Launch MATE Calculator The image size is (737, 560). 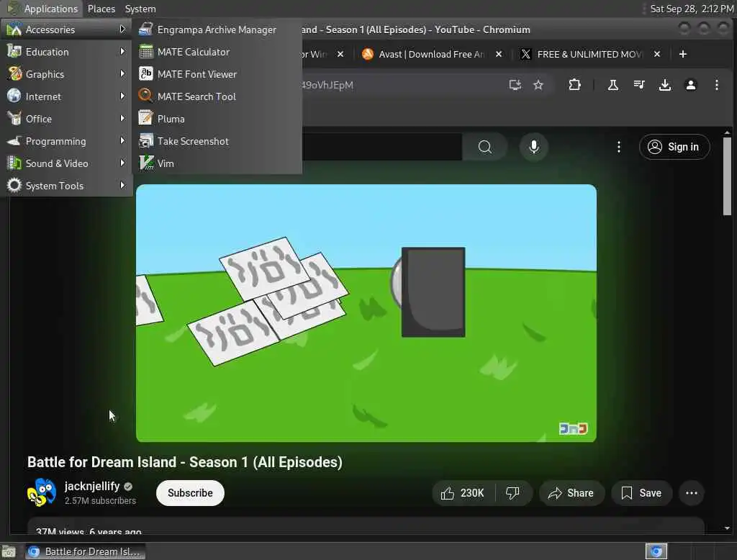pos(217,52)
